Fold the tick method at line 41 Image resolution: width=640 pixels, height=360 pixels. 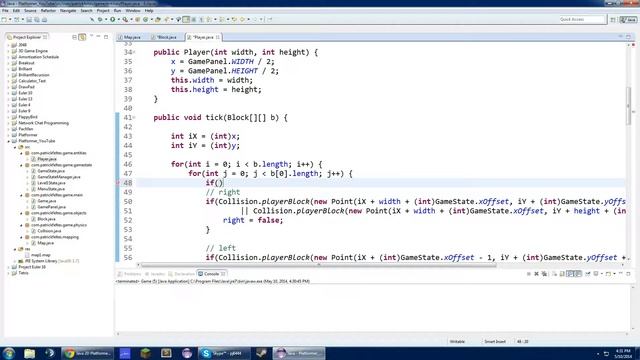pos(135,118)
